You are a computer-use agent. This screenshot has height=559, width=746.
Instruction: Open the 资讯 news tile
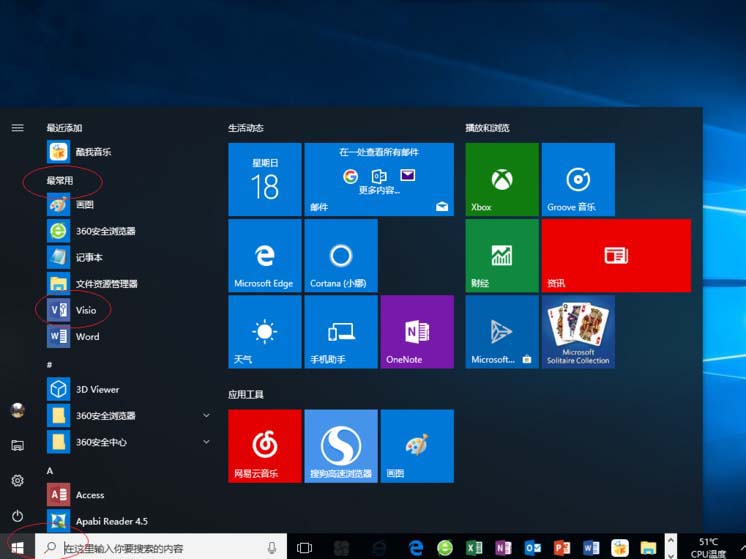[616, 255]
